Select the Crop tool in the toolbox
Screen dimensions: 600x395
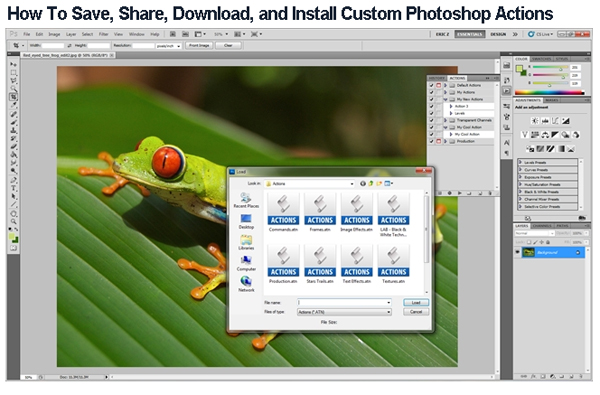click(x=13, y=97)
